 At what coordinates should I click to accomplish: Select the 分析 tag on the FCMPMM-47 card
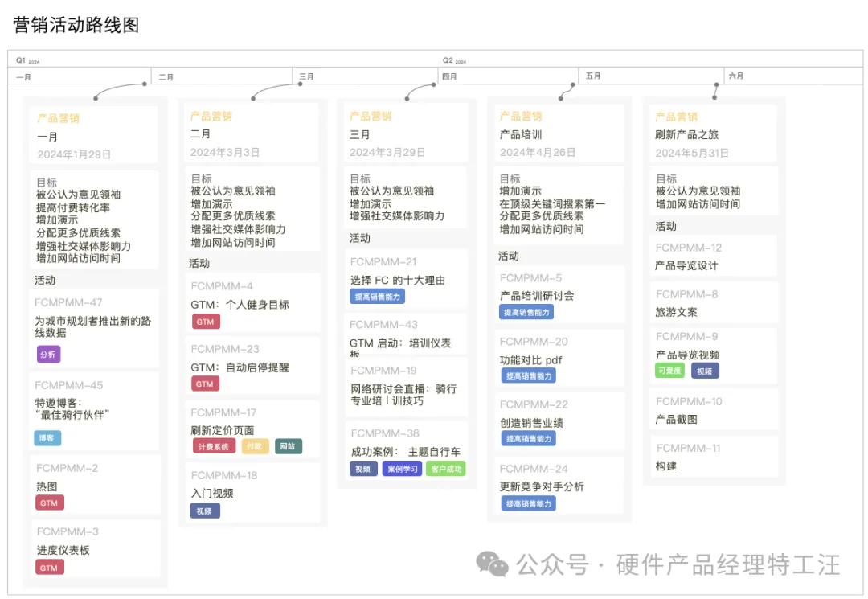48,355
